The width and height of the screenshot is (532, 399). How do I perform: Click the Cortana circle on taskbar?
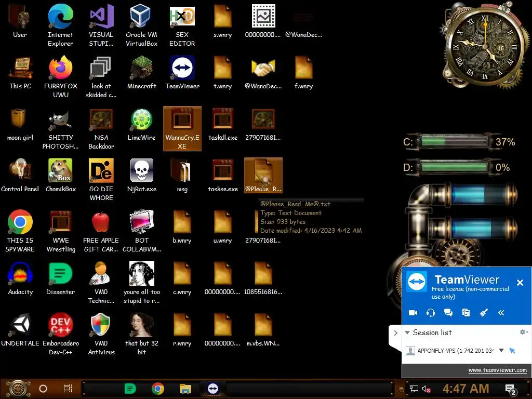43,389
